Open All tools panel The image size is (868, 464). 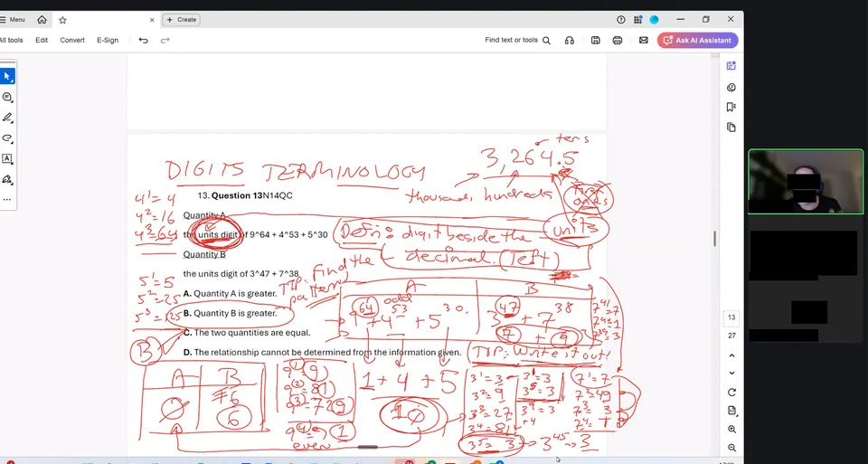point(11,41)
